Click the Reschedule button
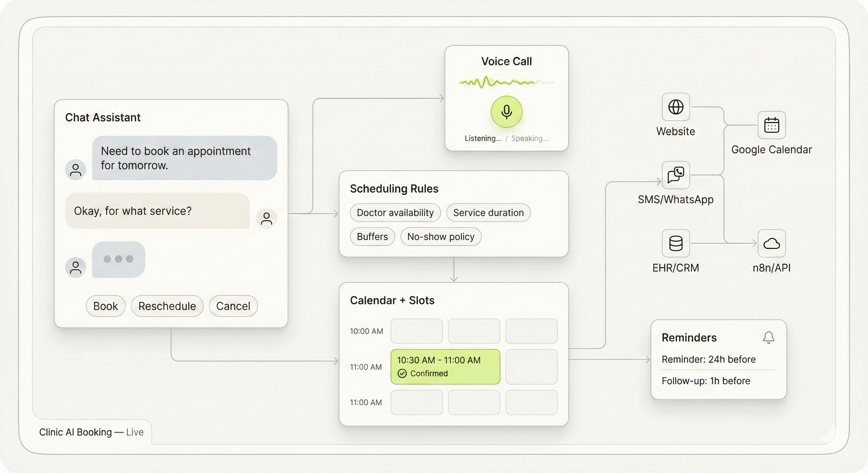 pos(167,306)
